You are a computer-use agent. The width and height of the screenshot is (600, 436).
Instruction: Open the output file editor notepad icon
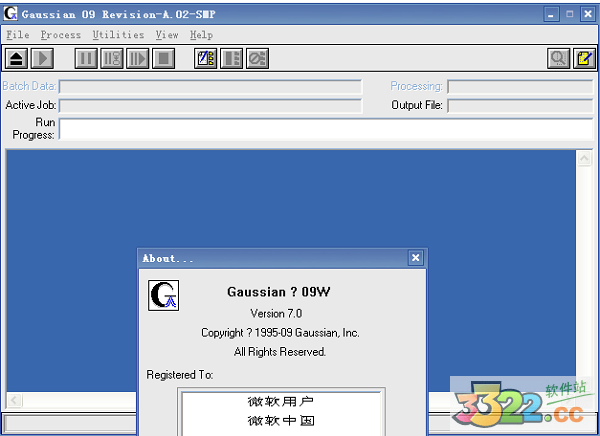point(584,59)
